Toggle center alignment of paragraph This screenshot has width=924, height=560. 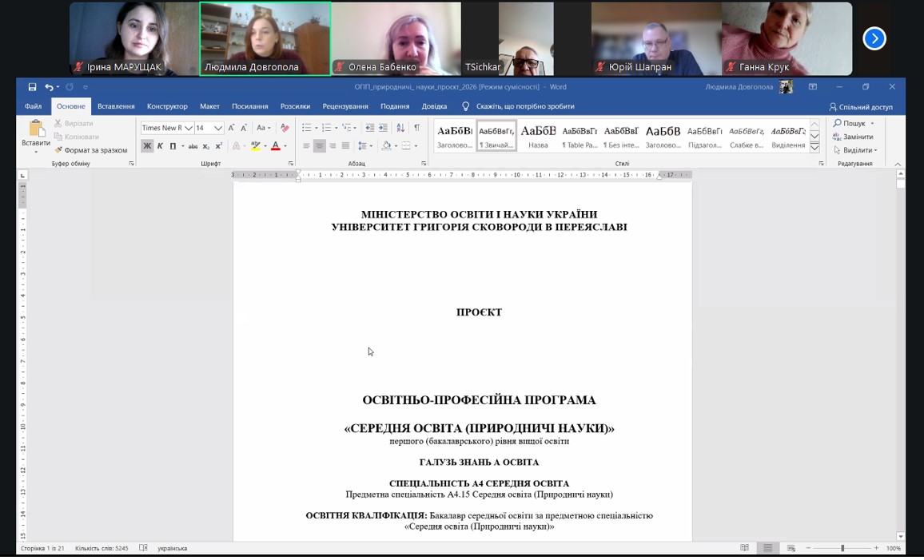[x=320, y=146]
